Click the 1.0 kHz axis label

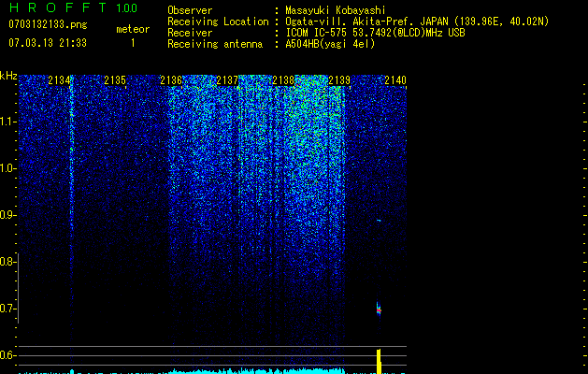(7, 168)
